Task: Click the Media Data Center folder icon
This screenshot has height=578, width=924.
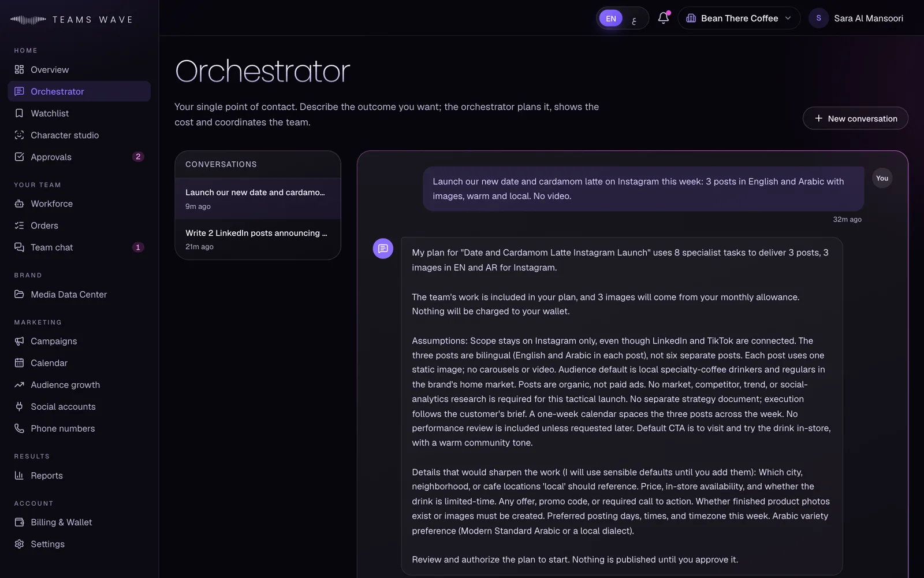Action: [19, 294]
